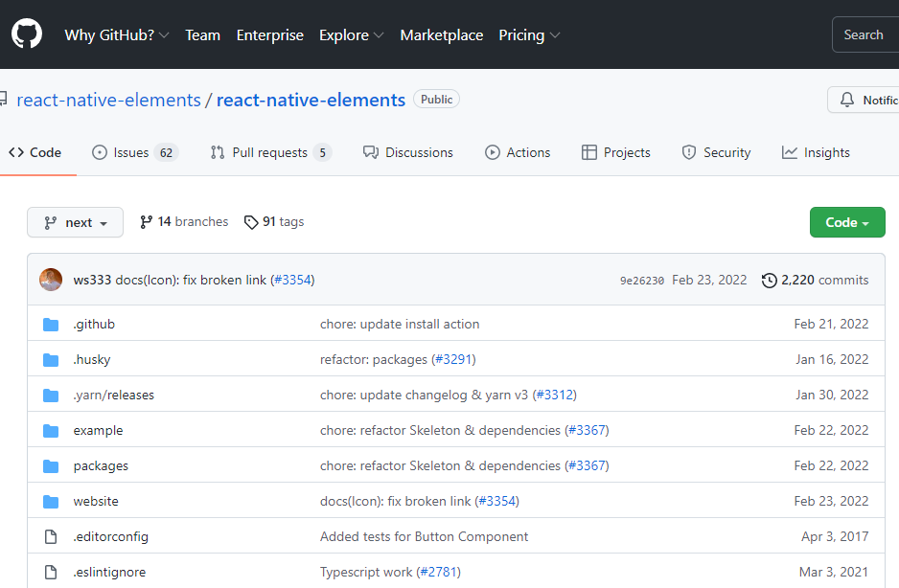The image size is (899, 588).
Task: Click the commit history clock icon
Action: click(769, 281)
